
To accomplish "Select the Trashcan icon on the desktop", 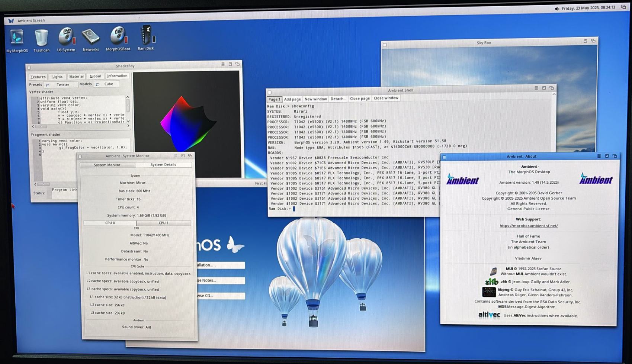I will (41, 41).
